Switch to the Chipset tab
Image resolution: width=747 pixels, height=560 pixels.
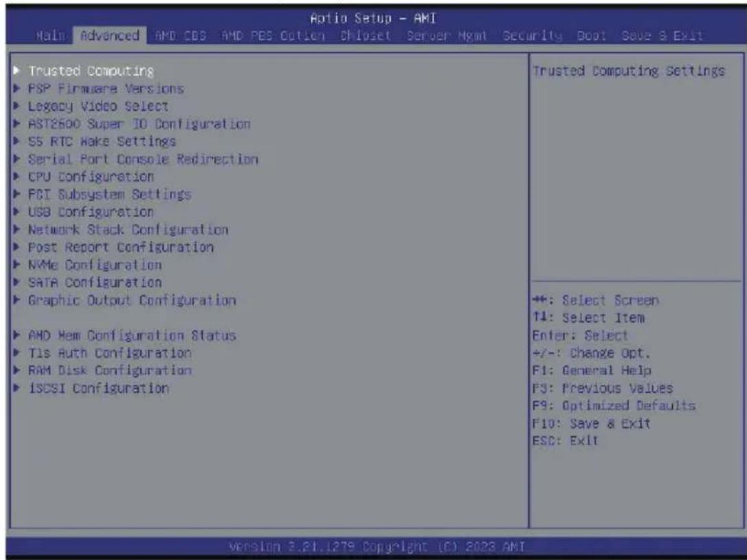pos(366,36)
